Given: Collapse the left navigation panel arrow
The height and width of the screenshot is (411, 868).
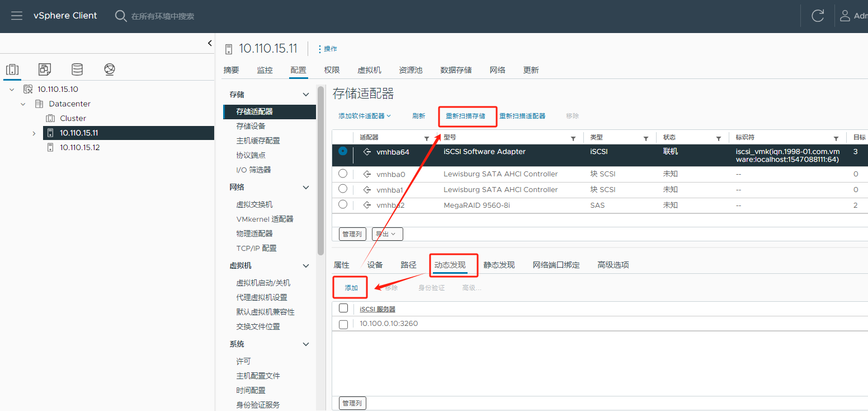Looking at the screenshot, I should pos(210,43).
